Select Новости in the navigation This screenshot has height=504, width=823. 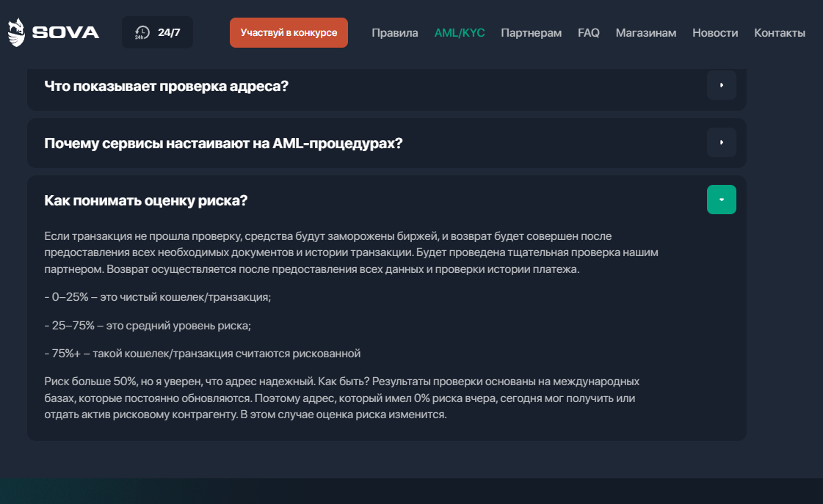pyautogui.click(x=715, y=32)
